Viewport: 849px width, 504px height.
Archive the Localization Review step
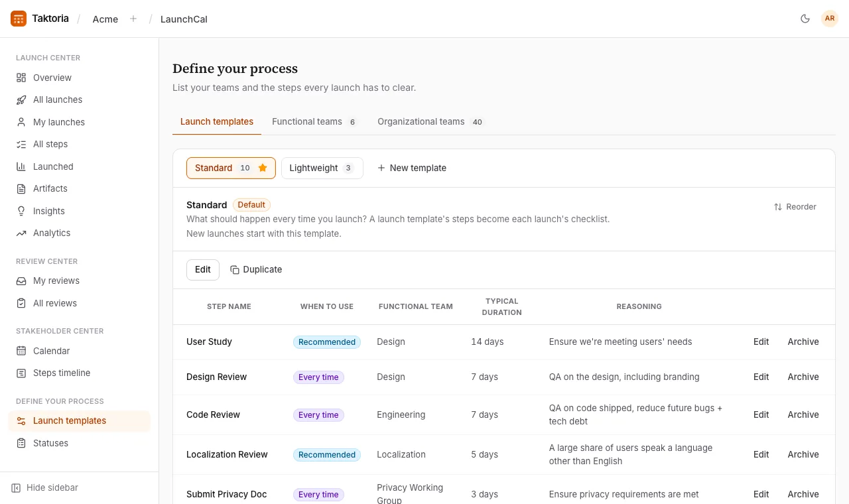803,454
